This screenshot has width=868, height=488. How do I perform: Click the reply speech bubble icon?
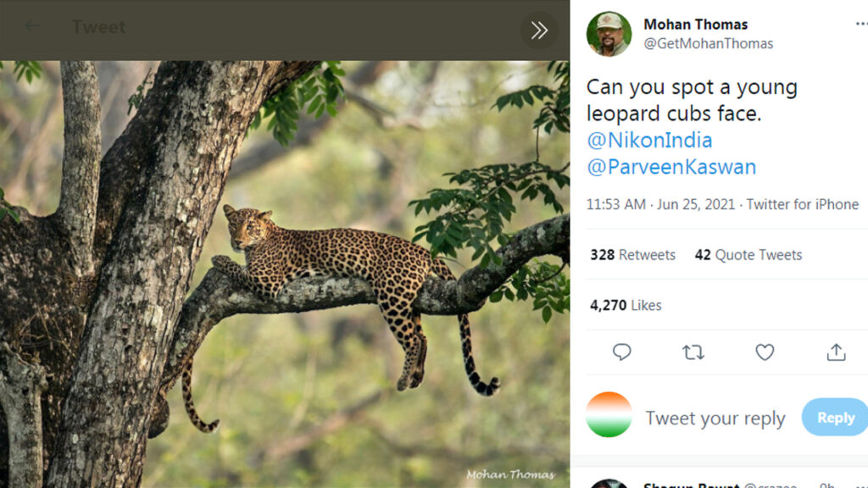click(621, 352)
